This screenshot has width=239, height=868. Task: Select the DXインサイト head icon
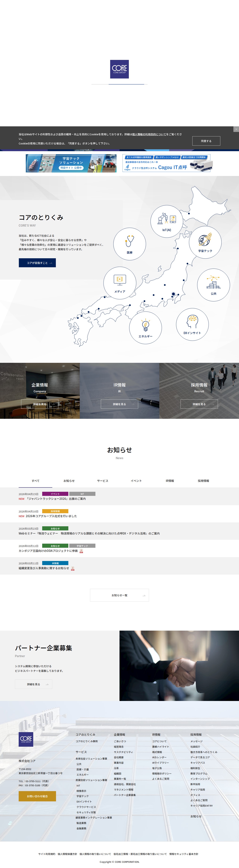pos(192,325)
